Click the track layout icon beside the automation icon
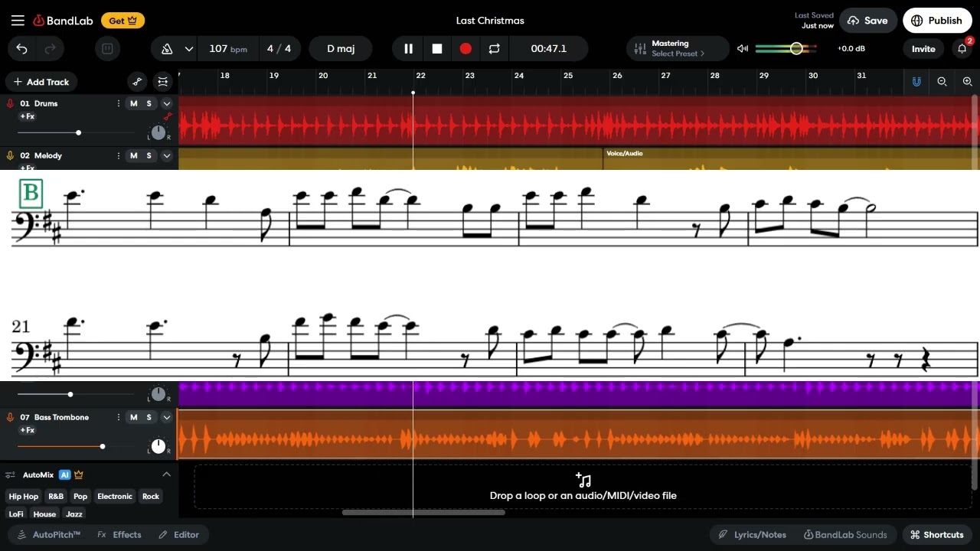This screenshot has width=980, height=551. pos(162,82)
